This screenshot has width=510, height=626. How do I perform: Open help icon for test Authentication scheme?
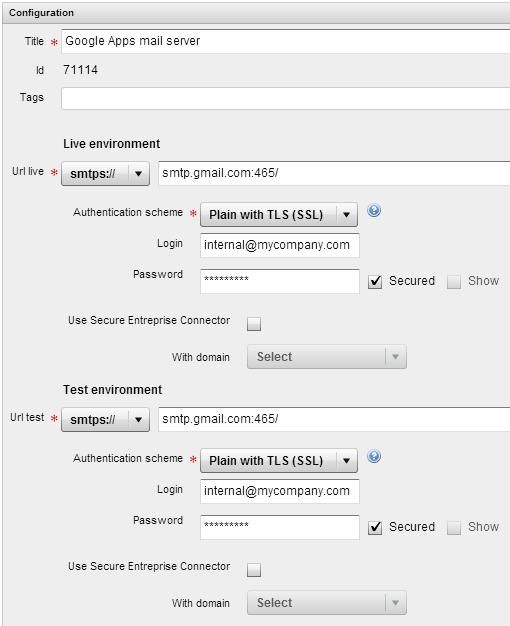click(374, 456)
